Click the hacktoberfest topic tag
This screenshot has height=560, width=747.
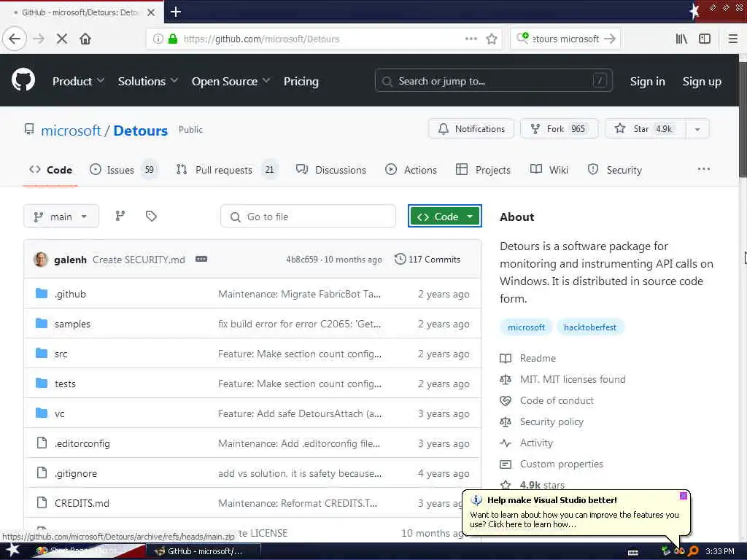tap(589, 327)
